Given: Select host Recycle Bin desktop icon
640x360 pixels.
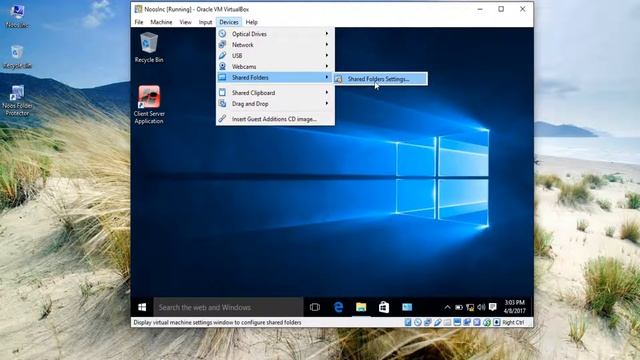Looking at the screenshot, I should point(17,56).
